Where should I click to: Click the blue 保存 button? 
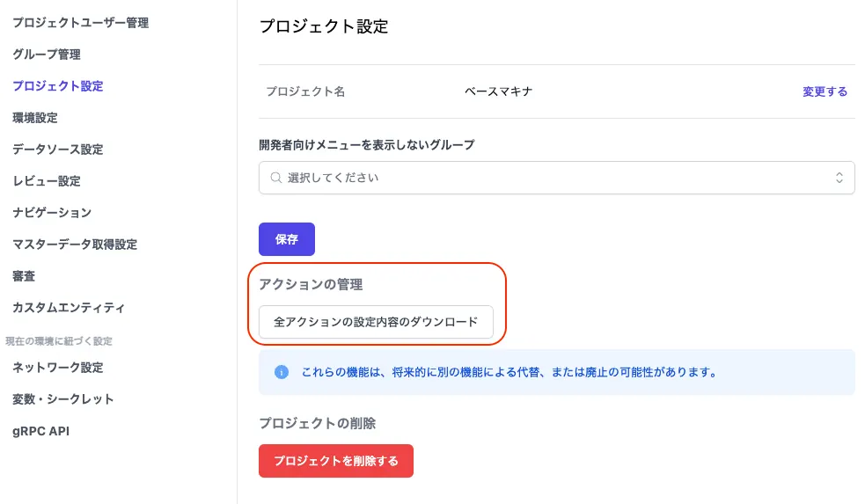(287, 239)
